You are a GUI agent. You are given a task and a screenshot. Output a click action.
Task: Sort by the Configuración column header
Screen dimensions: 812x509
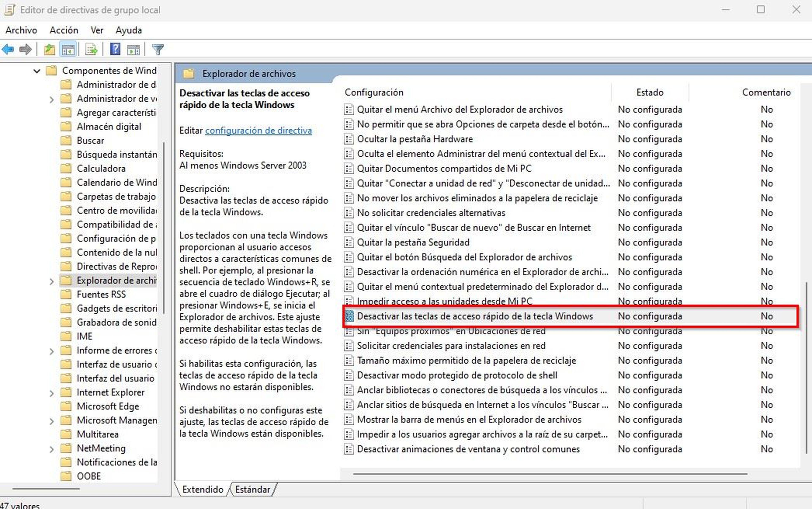click(x=374, y=92)
